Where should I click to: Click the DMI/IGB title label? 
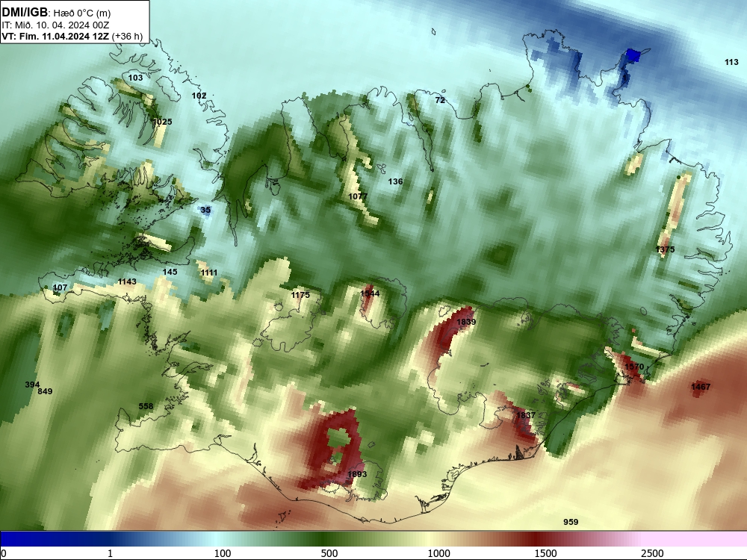(x=25, y=13)
